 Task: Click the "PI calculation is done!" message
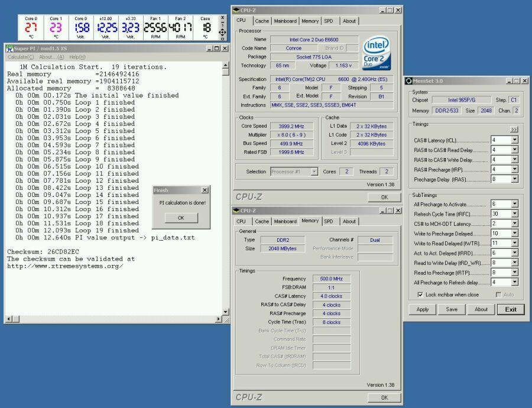point(183,203)
